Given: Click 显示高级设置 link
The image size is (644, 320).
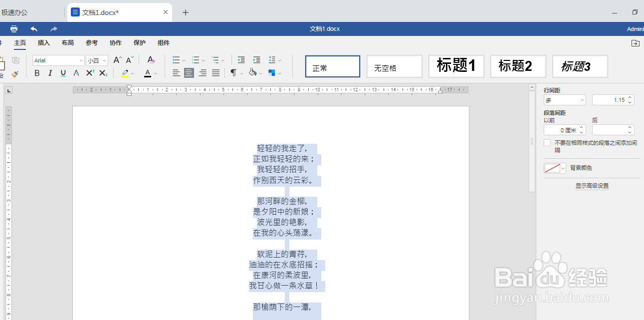Looking at the screenshot, I should coord(592,186).
